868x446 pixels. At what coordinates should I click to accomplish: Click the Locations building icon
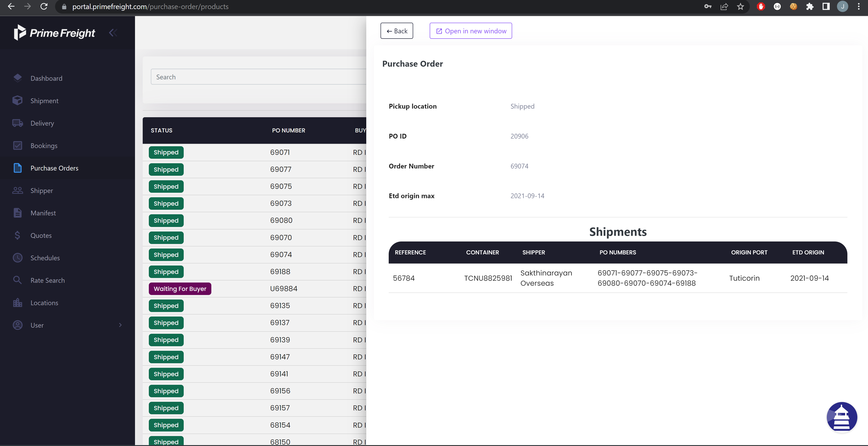(17, 303)
